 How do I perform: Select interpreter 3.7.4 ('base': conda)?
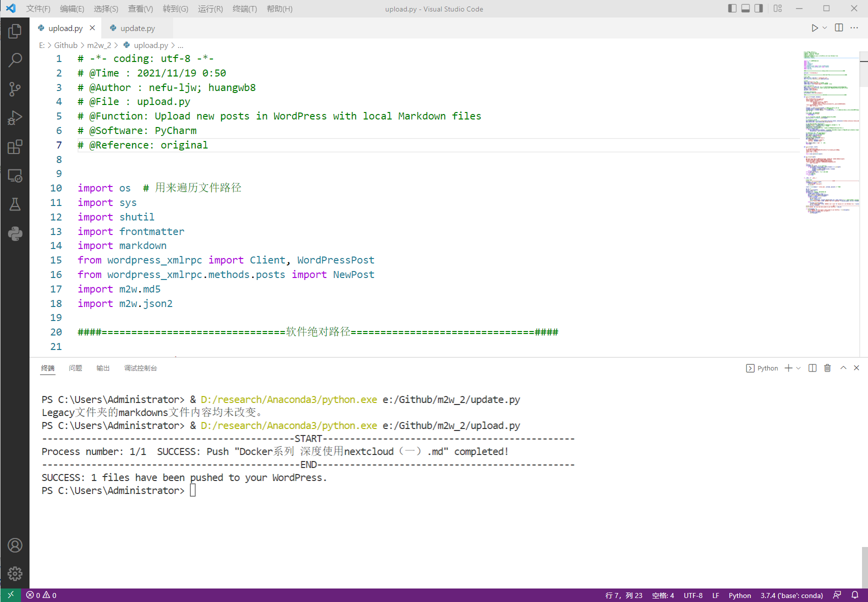791,595
